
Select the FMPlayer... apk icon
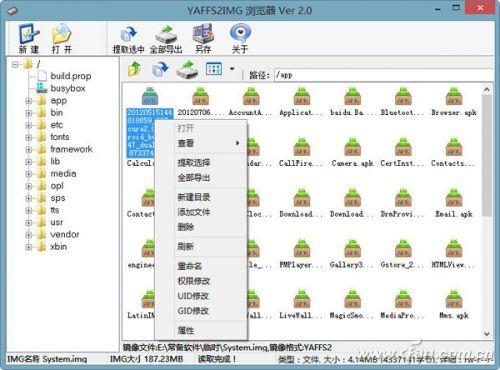(302, 248)
